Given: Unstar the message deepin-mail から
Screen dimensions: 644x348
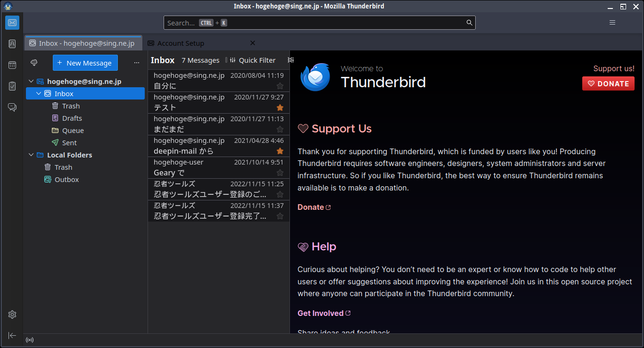Looking at the screenshot, I should (280, 151).
